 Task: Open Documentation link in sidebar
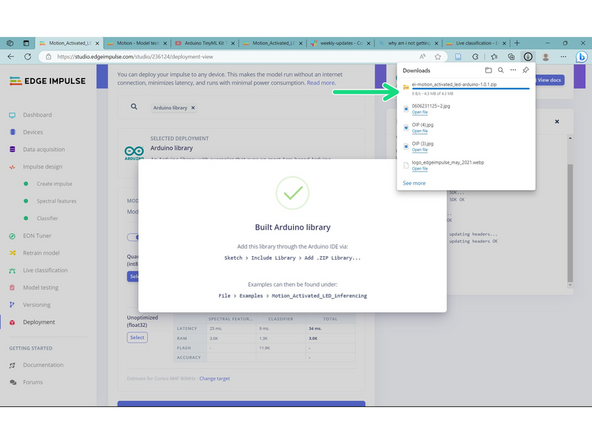43,365
